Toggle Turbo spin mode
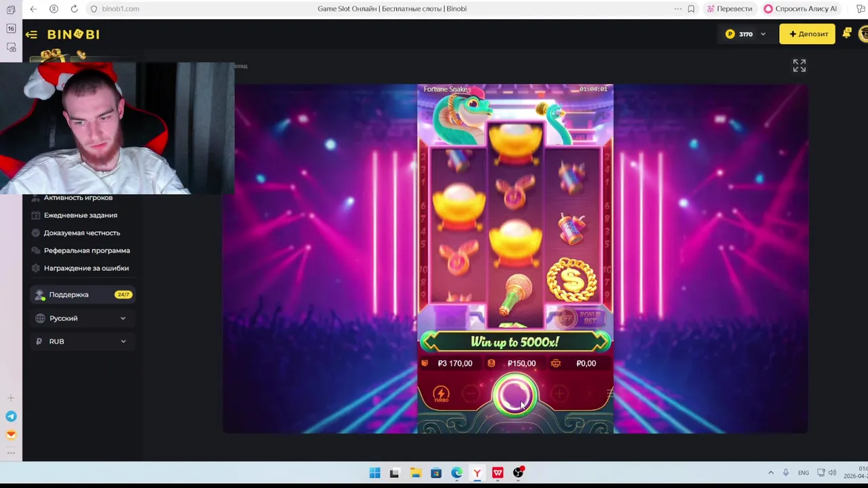 point(441,394)
